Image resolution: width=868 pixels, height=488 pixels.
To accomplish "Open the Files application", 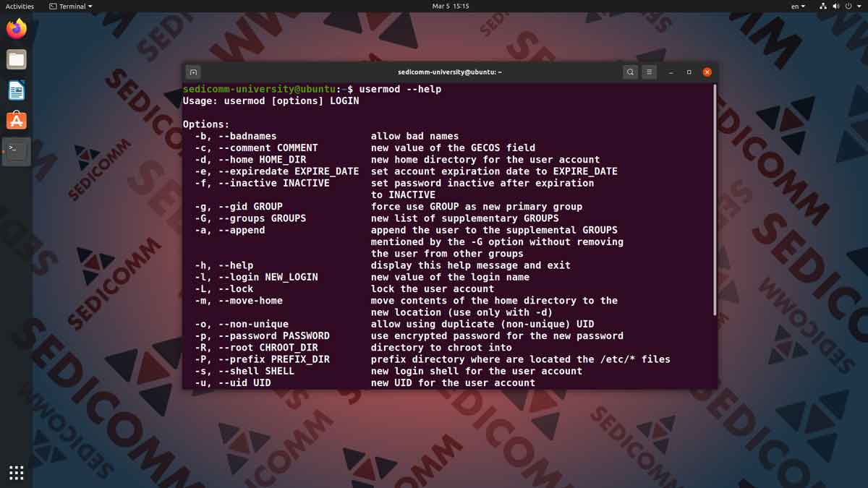I will (x=16, y=59).
